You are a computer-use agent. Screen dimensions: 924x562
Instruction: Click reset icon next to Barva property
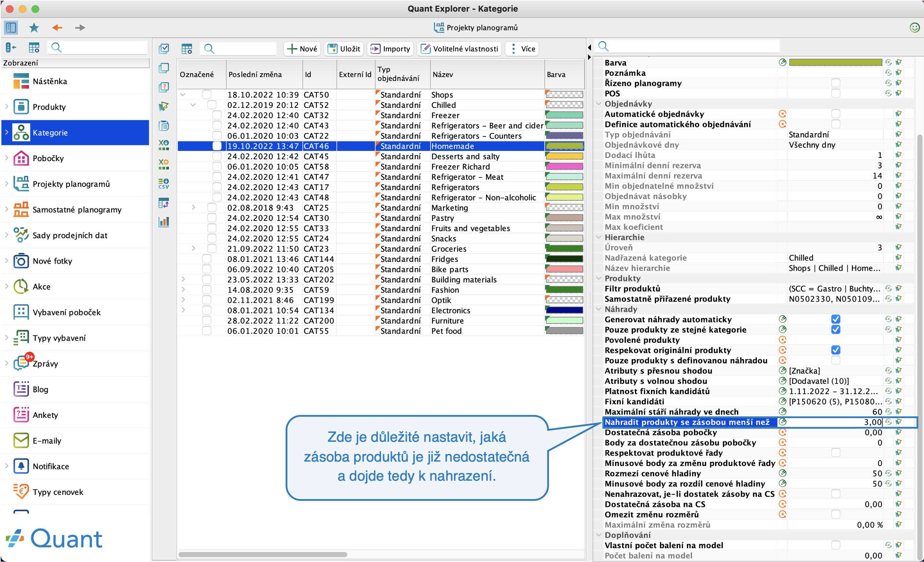point(888,62)
